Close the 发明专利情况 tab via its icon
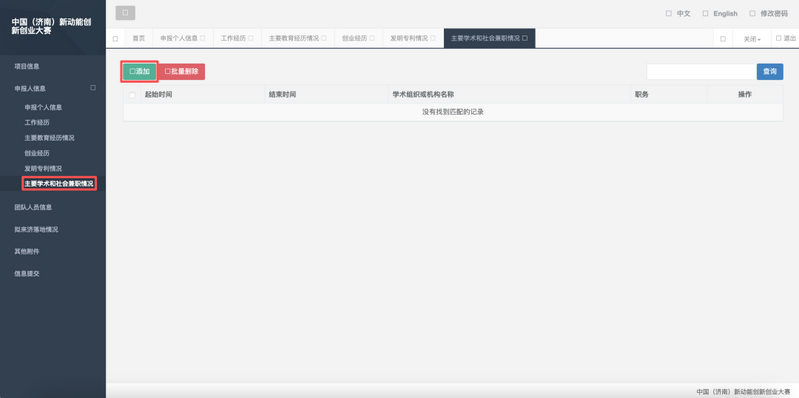Viewport: 799px width, 398px height. tap(433, 38)
